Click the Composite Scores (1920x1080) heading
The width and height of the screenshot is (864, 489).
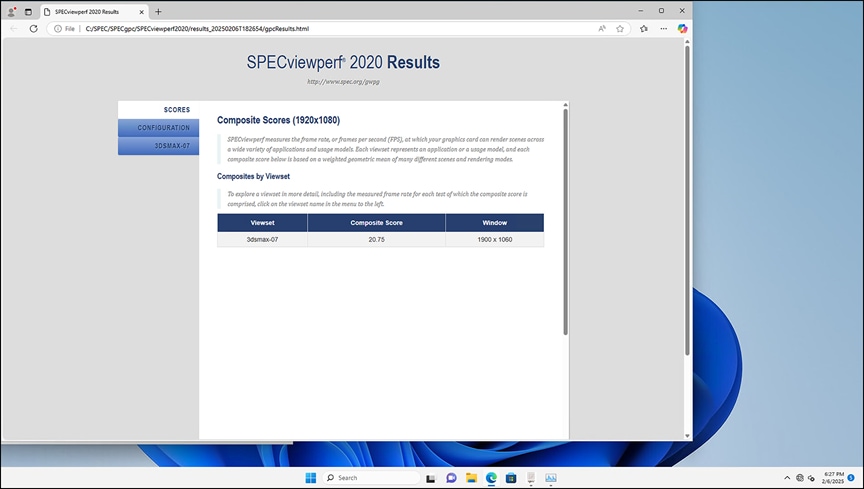278,120
